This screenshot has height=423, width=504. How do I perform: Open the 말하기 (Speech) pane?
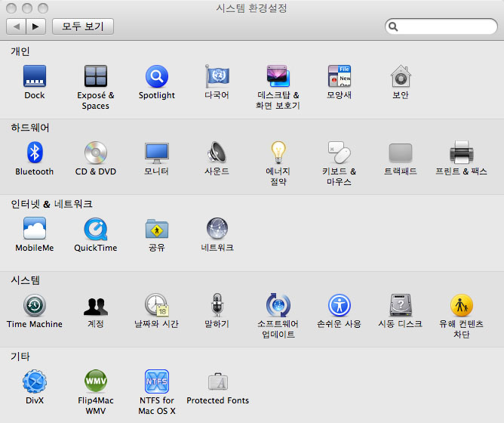coord(217,305)
